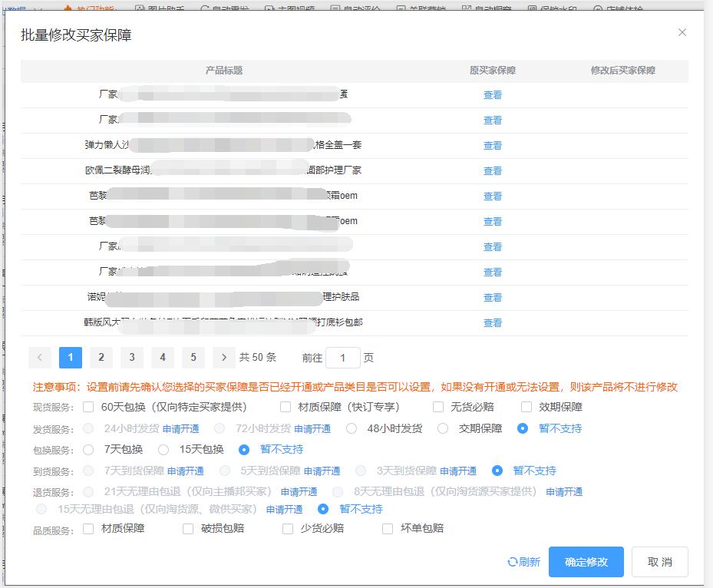Select 暂不支持 in the 发货服务 row
The image size is (713, 588).
(x=523, y=428)
